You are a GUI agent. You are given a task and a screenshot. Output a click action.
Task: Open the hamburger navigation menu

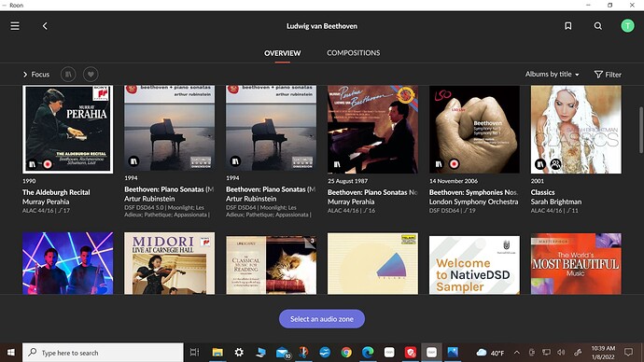coord(15,26)
